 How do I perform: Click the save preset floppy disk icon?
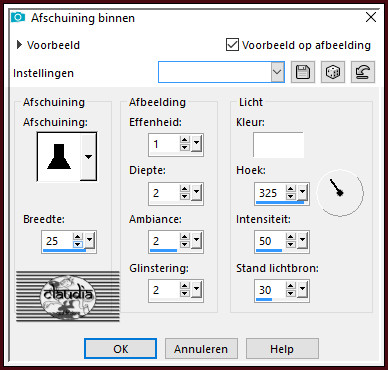(x=303, y=72)
